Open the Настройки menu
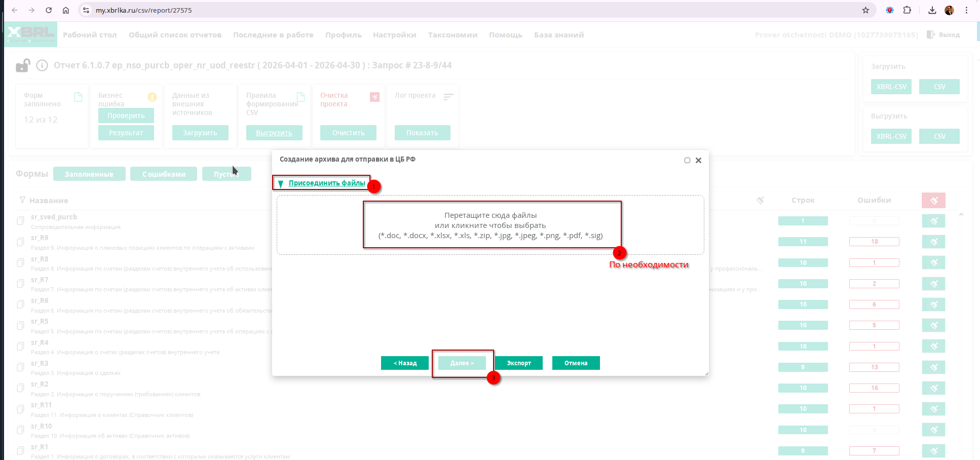The image size is (980, 460). (x=394, y=35)
